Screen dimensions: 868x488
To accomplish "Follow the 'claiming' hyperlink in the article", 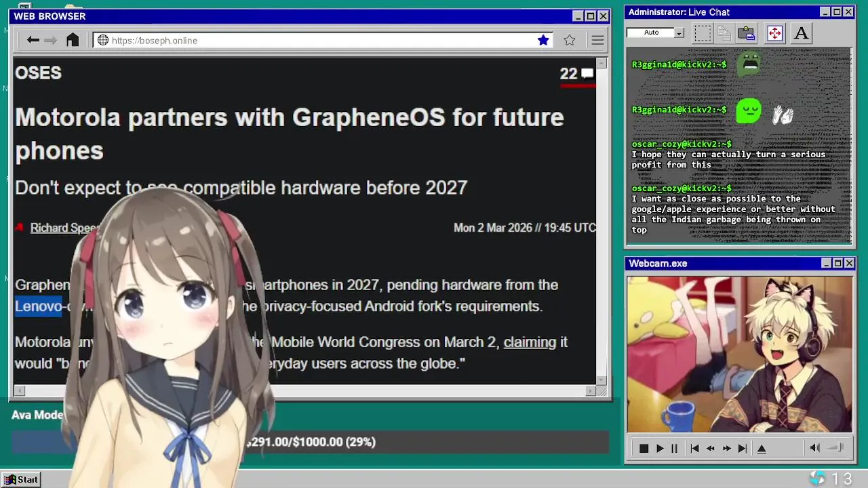I will click(530, 342).
